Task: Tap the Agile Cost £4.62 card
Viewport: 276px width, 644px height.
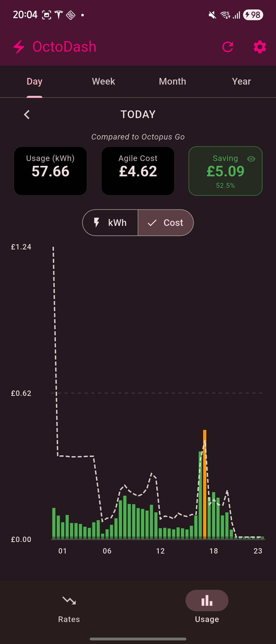Action: [138, 171]
